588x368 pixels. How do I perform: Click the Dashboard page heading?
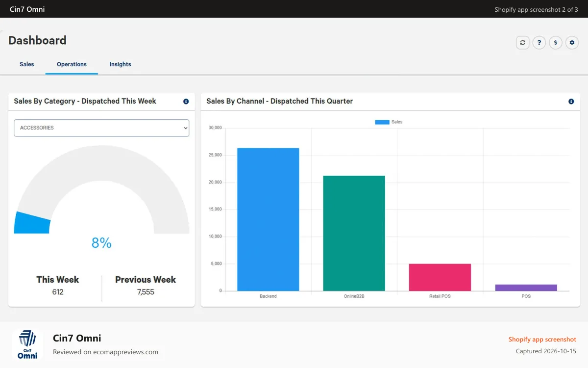(x=37, y=40)
